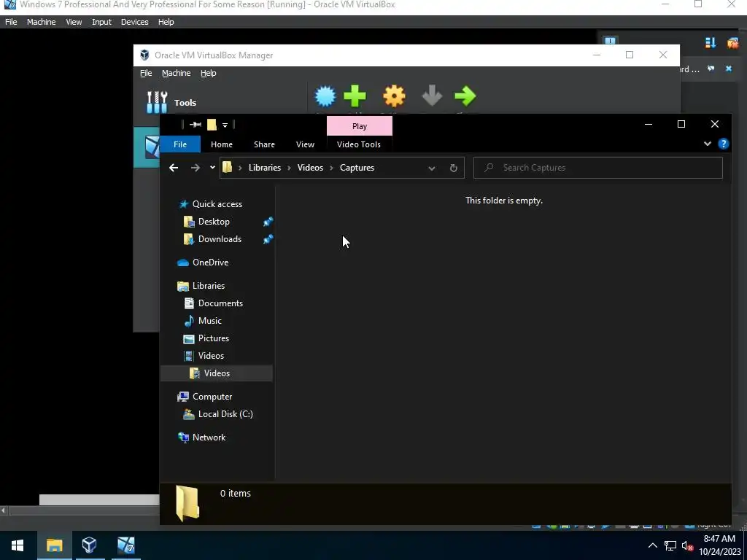Select Quick access in the navigation pane
This screenshot has height=560, width=747.
(217, 204)
